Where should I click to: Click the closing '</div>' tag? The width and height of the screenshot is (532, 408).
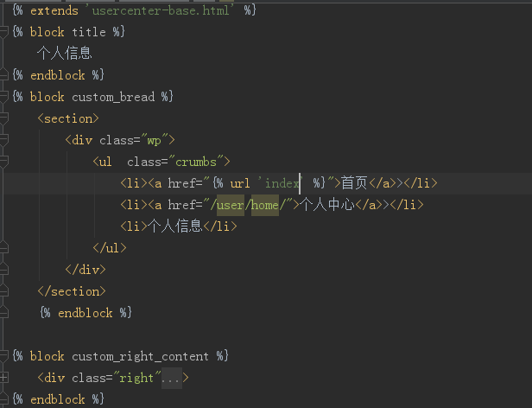tap(85, 270)
